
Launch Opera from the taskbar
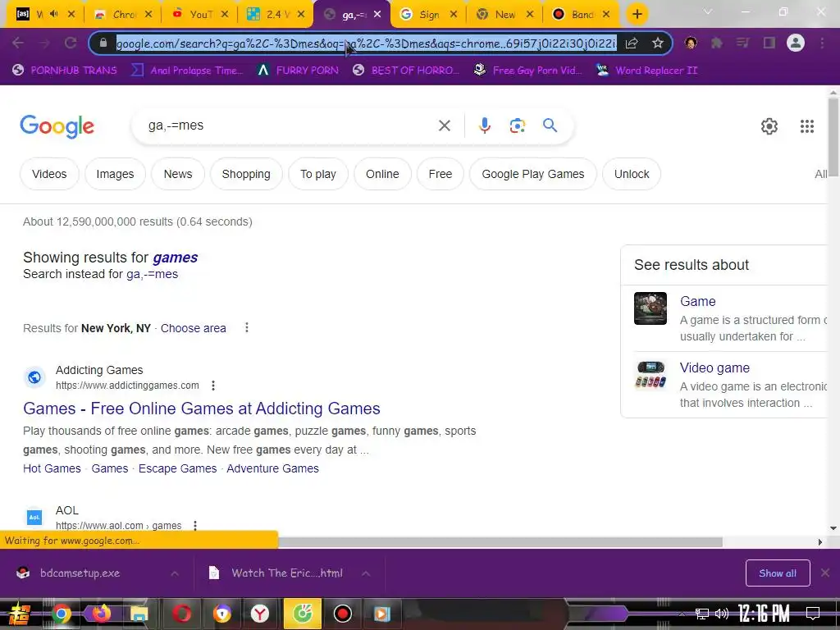coord(181,614)
